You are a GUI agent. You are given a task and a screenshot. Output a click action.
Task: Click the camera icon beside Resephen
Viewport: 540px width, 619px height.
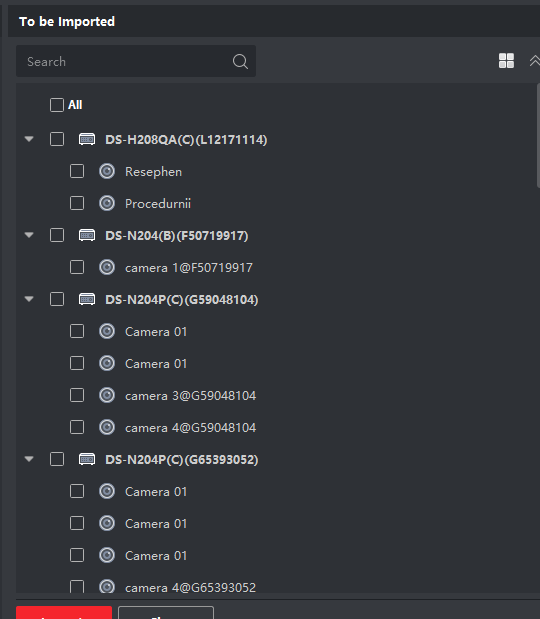pyautogui.click(x=107, y=171)
